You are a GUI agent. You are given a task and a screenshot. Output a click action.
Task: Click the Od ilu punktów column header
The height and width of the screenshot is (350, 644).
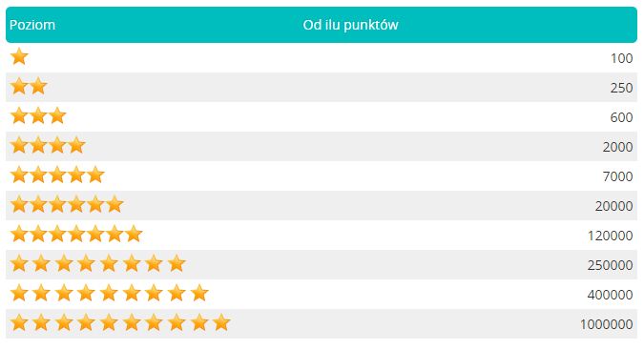point(351,25)
